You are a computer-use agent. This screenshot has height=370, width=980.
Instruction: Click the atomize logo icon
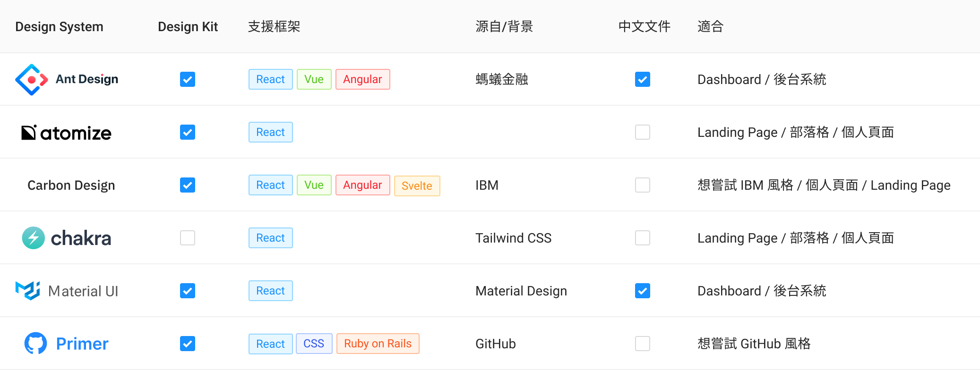coord(29,133)
